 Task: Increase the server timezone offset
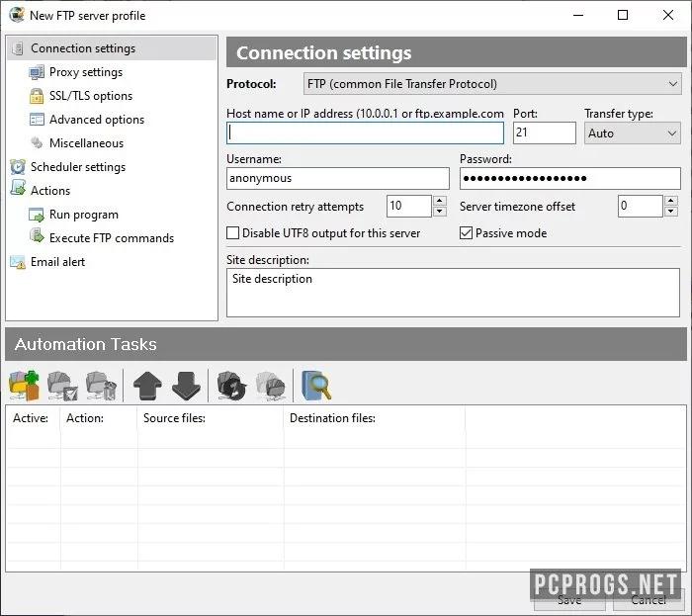(x=671, y=201)
